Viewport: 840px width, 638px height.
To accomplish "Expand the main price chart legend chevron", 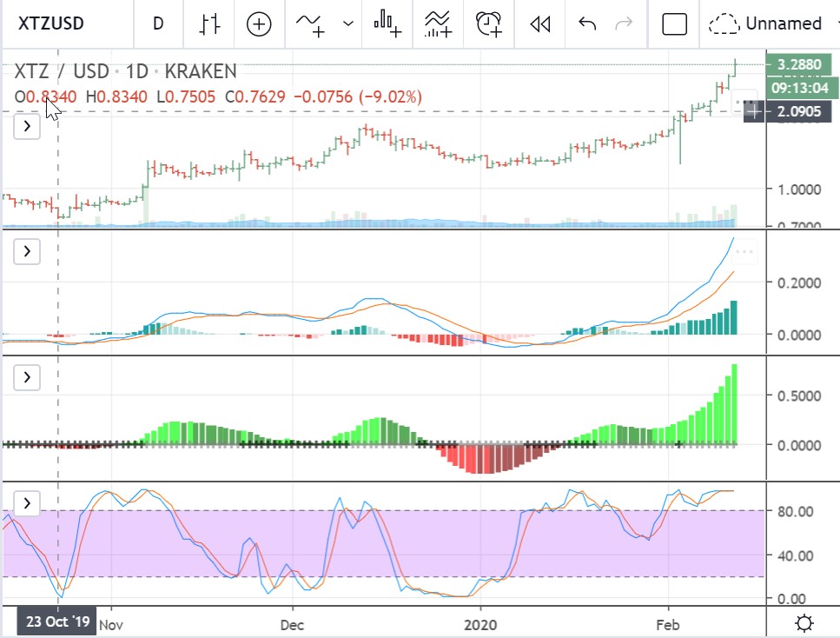I will (x=27, y=127).
